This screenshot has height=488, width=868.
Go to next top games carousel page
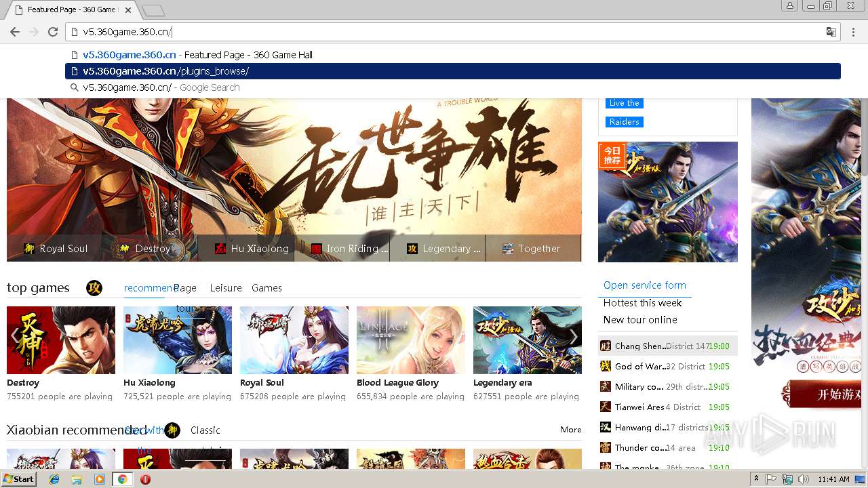point(574,337)
